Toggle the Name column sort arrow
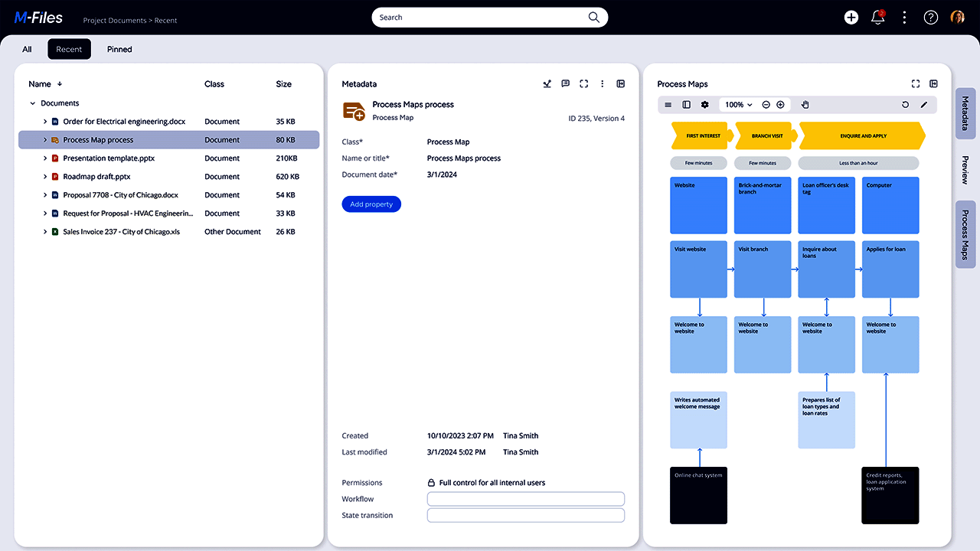 point(60,84)
